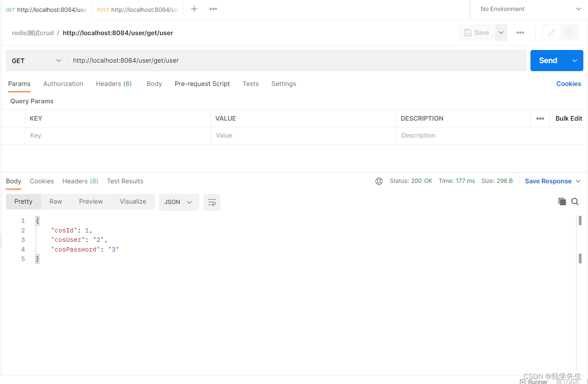Click the query param Key field
Viewport: 588px width, 384px height.
click(x=118, y=135)
